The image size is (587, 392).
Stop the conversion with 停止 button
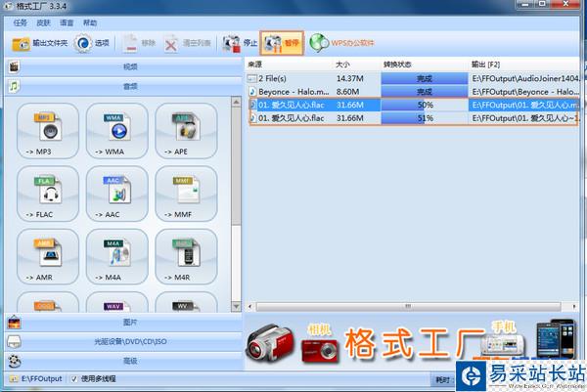tap(240, 43)
